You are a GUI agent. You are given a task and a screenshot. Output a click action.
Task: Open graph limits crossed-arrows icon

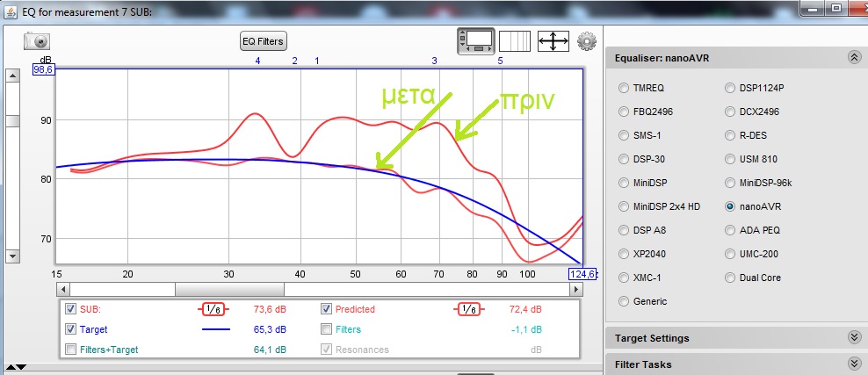[553, 41]
